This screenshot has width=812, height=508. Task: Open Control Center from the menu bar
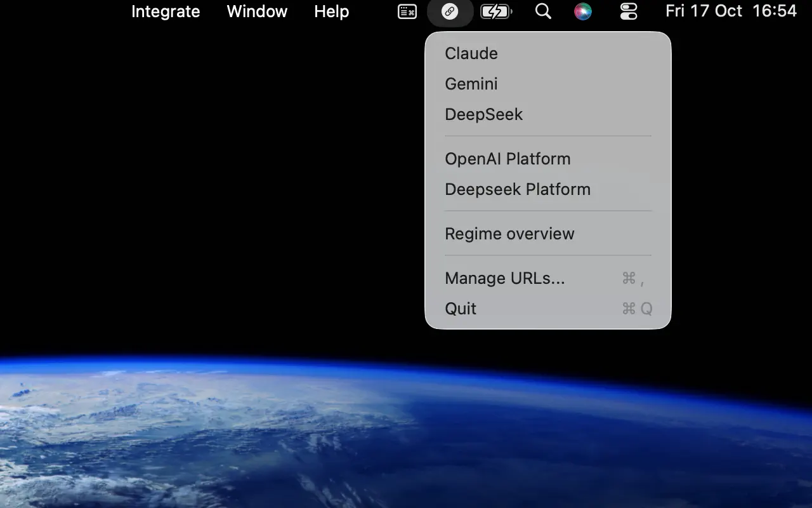[627, 11]
